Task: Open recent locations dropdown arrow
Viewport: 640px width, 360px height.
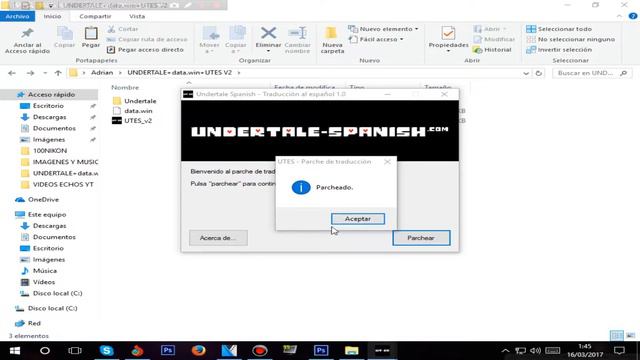Action: [x=45, y=73]
